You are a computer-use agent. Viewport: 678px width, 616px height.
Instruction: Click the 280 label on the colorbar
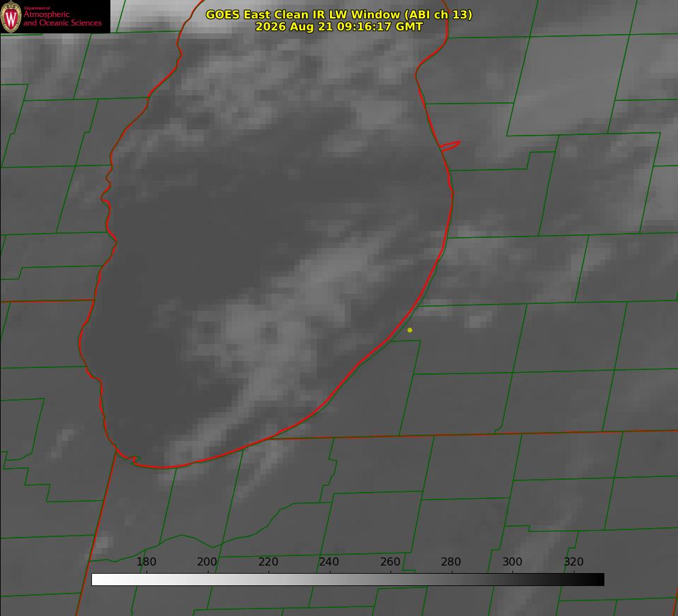(451, 561)
